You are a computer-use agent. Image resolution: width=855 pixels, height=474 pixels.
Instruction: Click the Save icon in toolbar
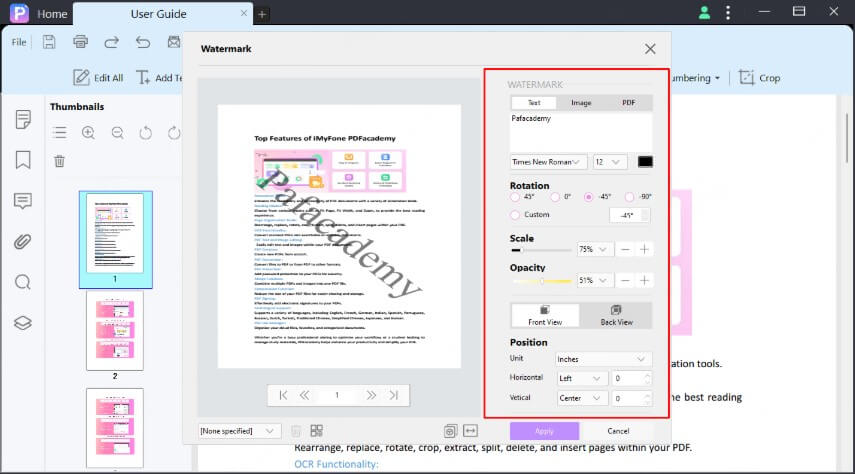[49, 42]
